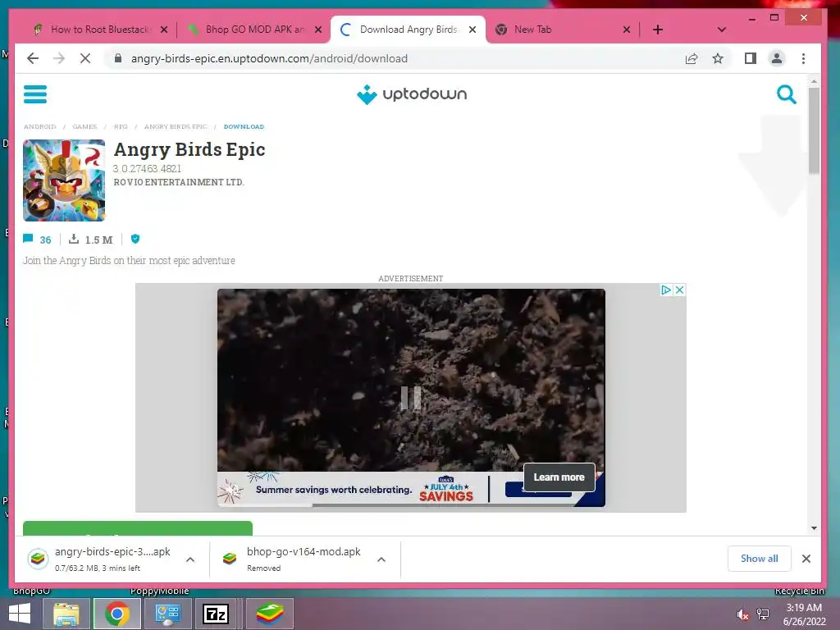Expand options for angry-birds-epic apk download
This screenshot has height=630, width=840.
pos(190,559)
